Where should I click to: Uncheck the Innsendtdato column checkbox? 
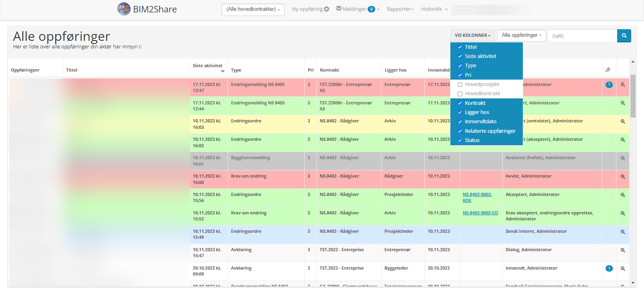(460, 122)
